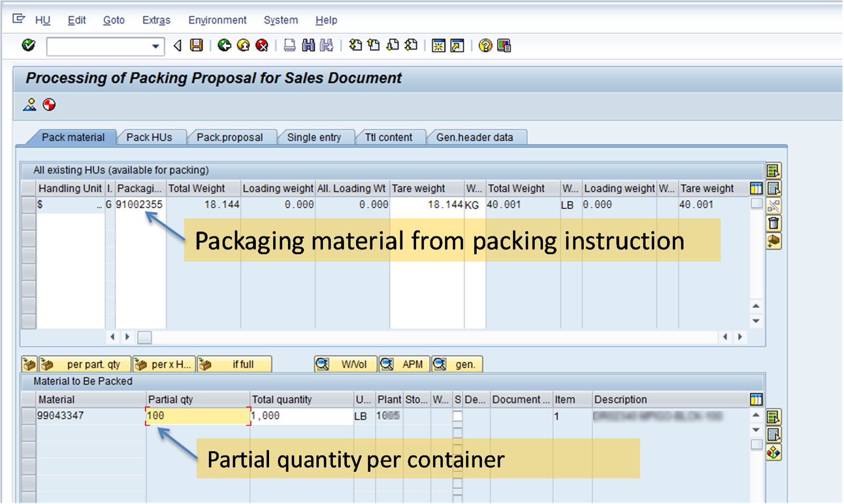Select the first page navigation icon

tap(356, 46)
